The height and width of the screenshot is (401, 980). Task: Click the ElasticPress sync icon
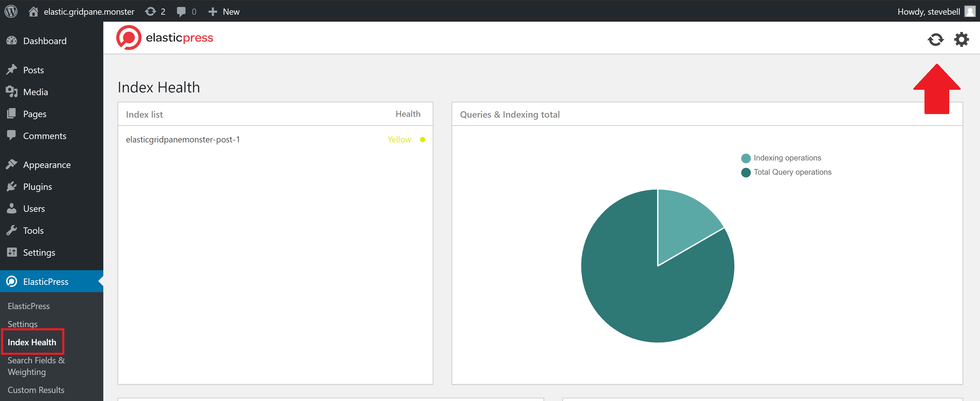coord(936,39)
